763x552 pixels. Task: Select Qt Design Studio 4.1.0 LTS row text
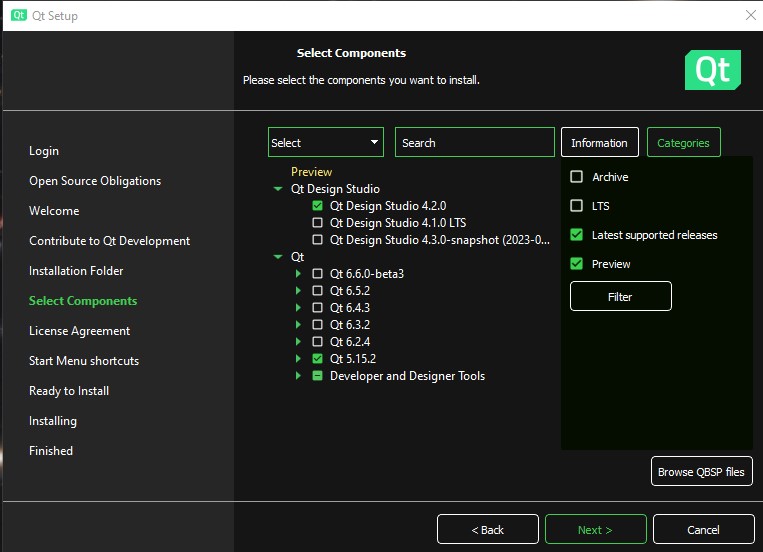pyautogui.click(x=398, y=222)
